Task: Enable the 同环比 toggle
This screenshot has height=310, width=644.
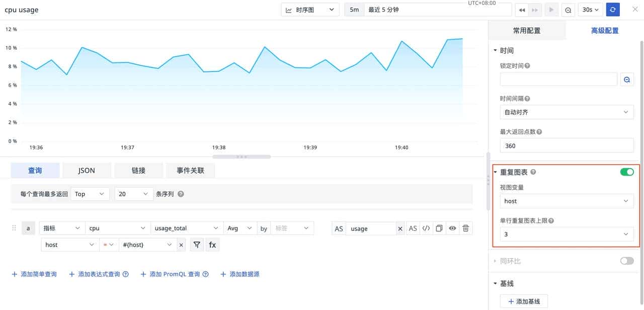Action: (626, 261)
